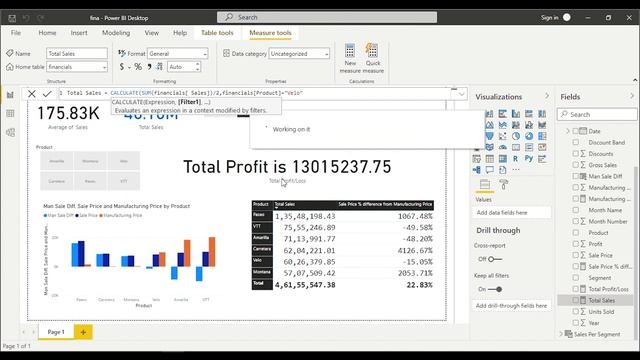640x360 pixels.
Task: Insert a Q&A visual
Action: point(489,170)
